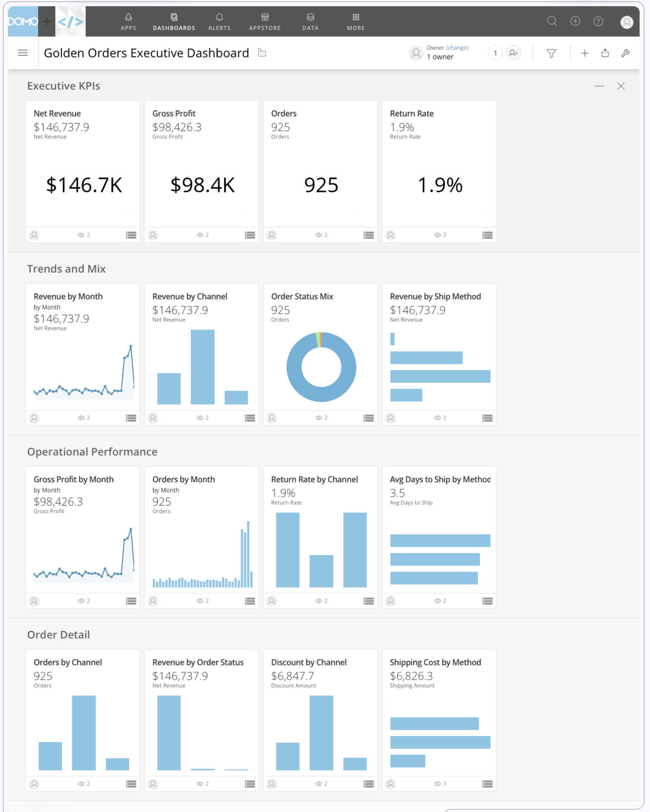Toggle view count eye on Orders card
This screenshot has height=812, width=650.
[x=318, y=235]
